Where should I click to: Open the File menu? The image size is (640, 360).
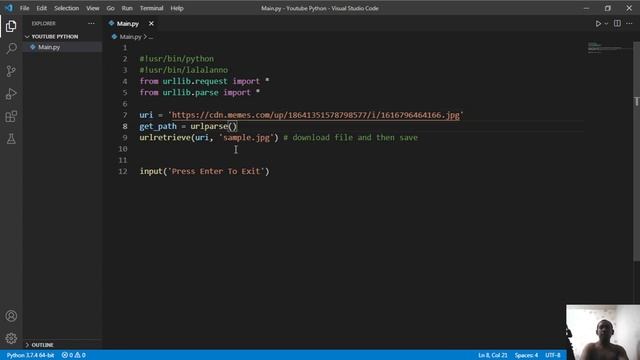[24, 8]
